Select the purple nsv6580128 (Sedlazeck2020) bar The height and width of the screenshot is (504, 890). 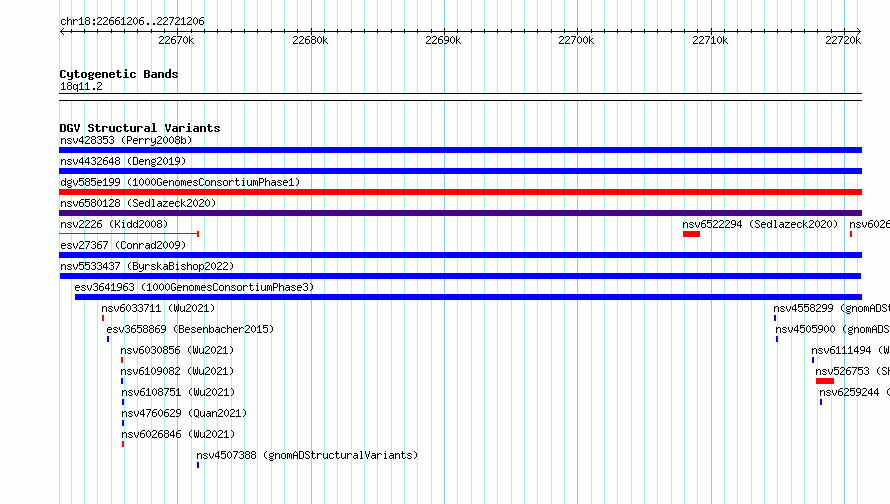click(460, 213)
